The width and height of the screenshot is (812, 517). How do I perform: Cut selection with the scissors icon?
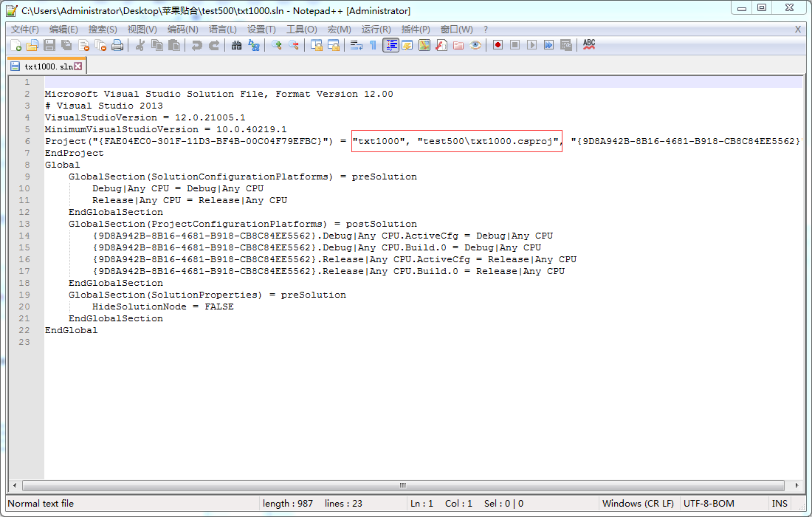point(140,45)
